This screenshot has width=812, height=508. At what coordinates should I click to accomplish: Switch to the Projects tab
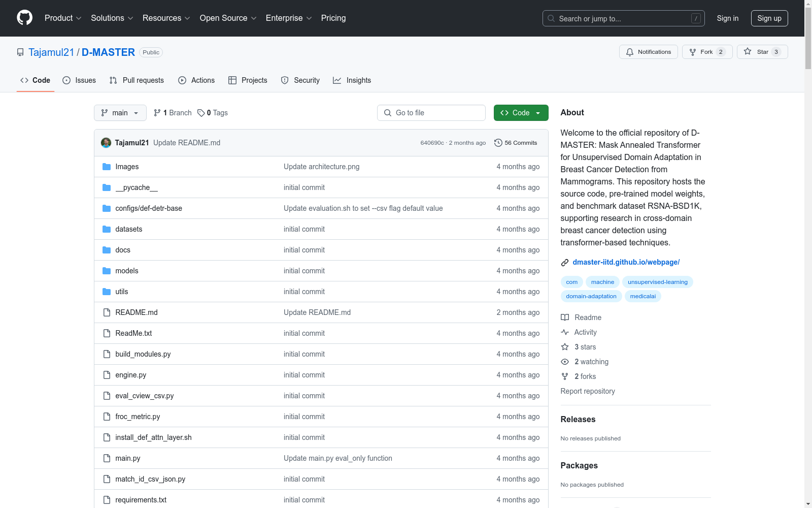click(x=248, y=80)
